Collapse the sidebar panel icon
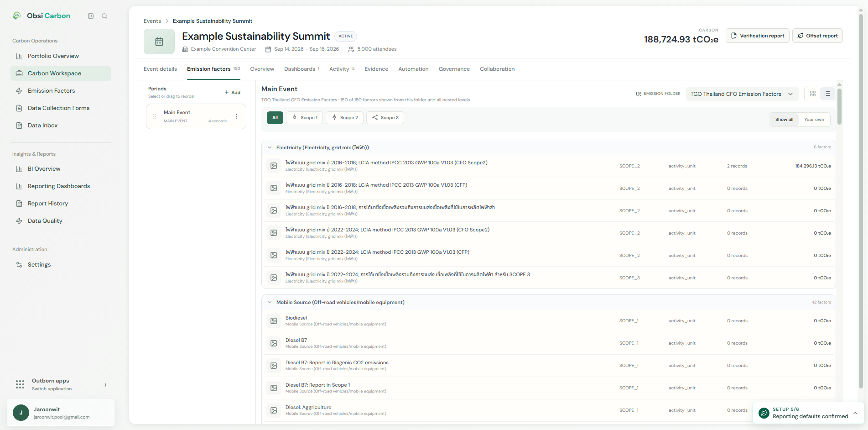 pyautogui.click(x=91, y=16)
